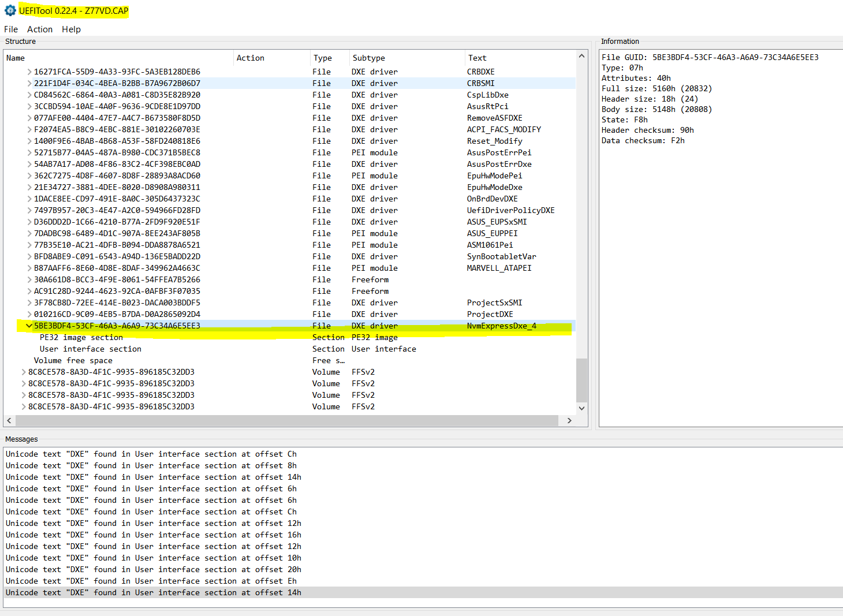The width and height of the screenshot is (843, 616).
Task: Expand the ACPI_FACS_MODIFY file entry
Action: [29, 130]
